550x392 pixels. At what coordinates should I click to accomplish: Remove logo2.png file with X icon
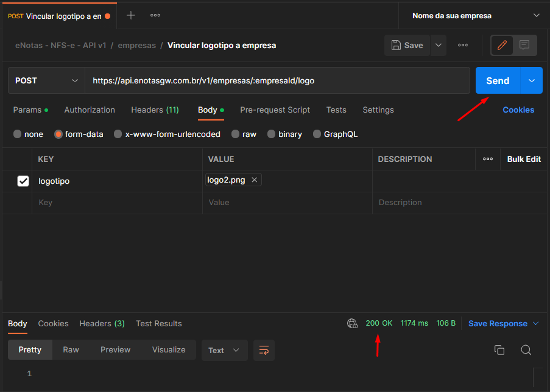255,180
